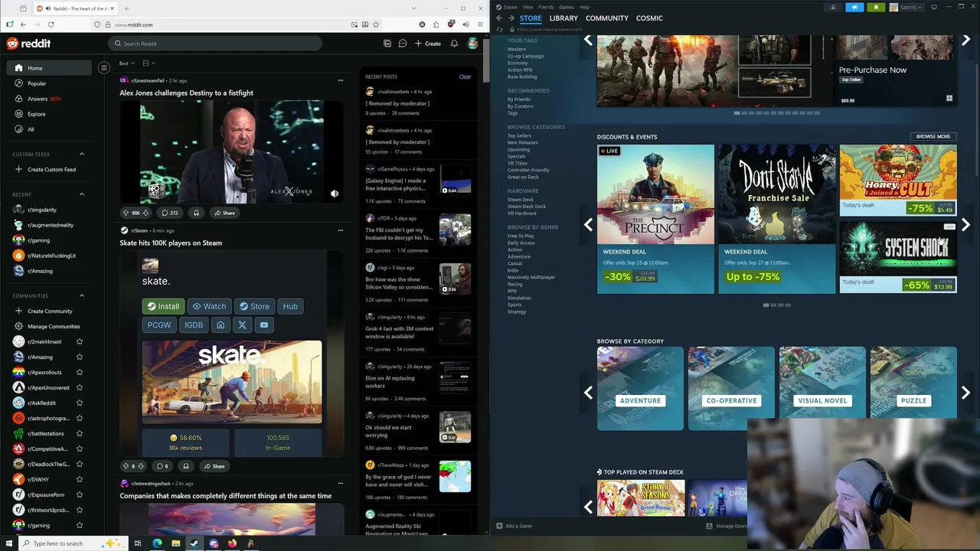Collapse Reddit left navigation sidebar

(104, 68)
